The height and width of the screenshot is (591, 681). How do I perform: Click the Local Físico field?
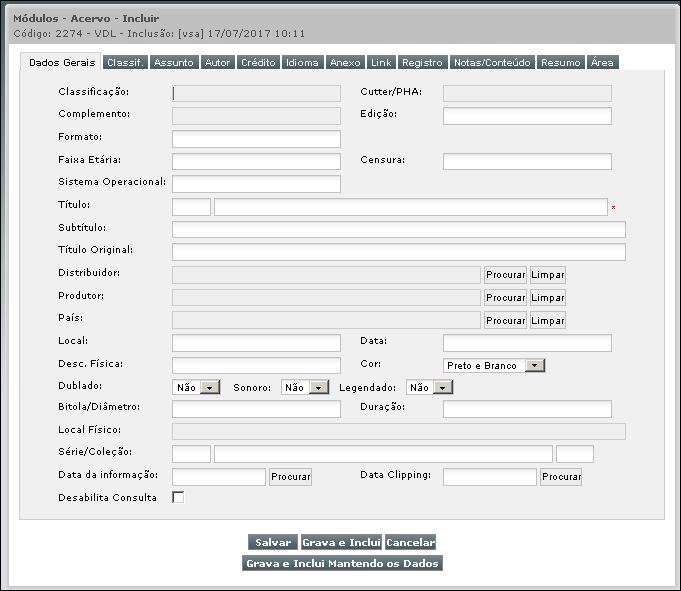tap(399, 432)
